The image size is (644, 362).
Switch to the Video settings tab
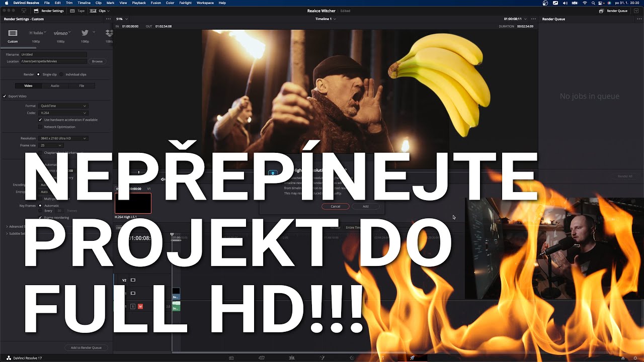click(x=28, y=85)
